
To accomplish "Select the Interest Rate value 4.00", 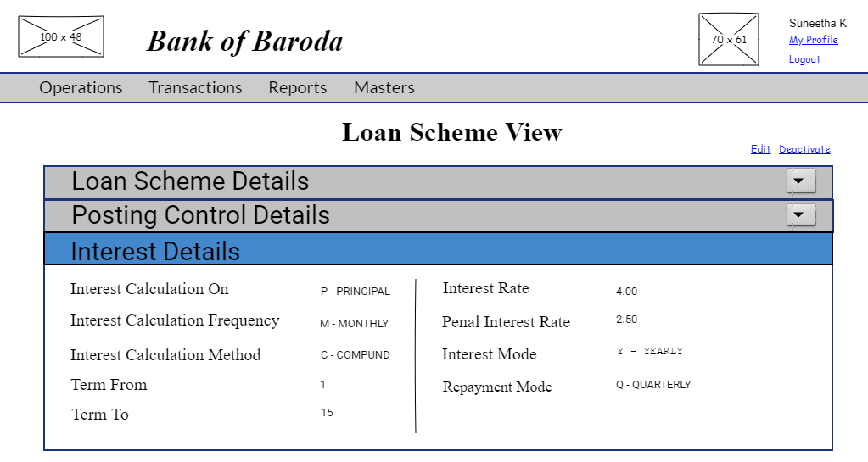I will [x=627, y=291].
